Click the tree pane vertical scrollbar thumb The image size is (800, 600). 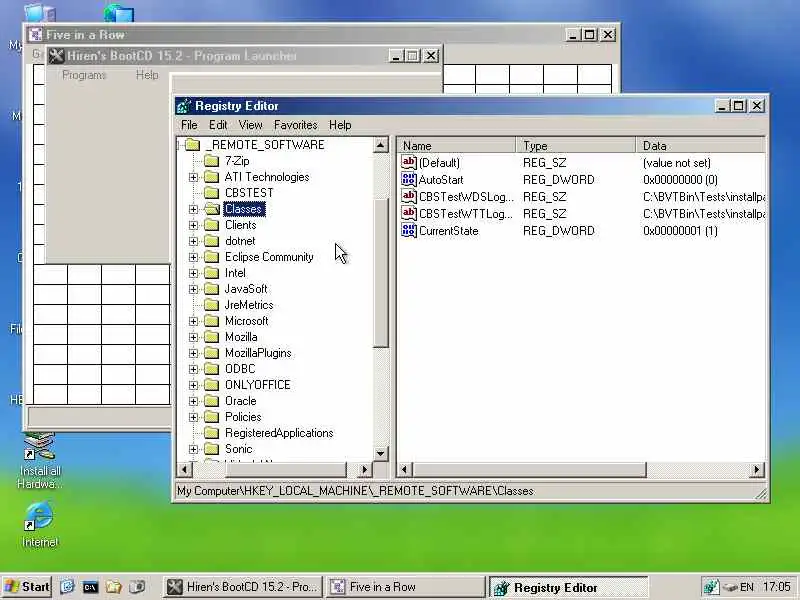point(380,272)
